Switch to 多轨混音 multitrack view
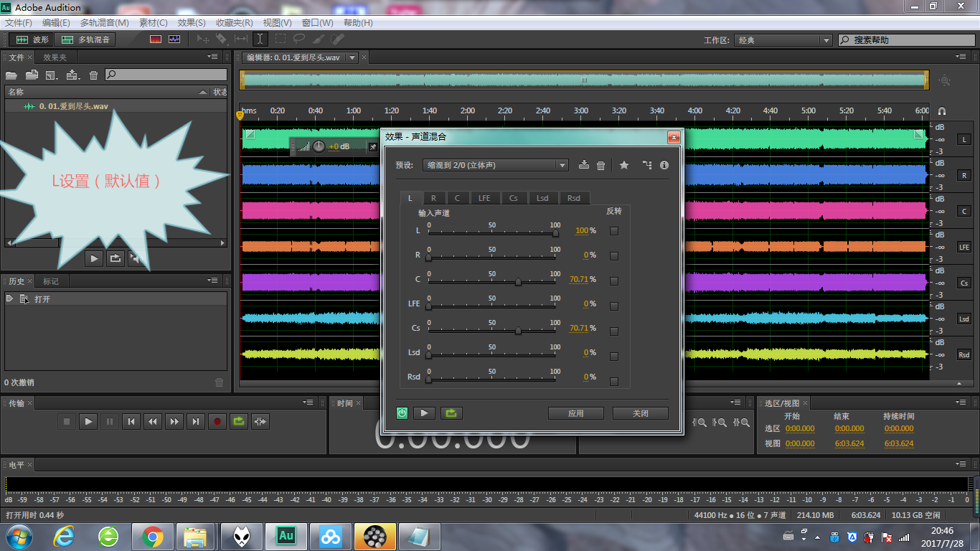This screenshot has width=980, height=551. coord(86,39)
